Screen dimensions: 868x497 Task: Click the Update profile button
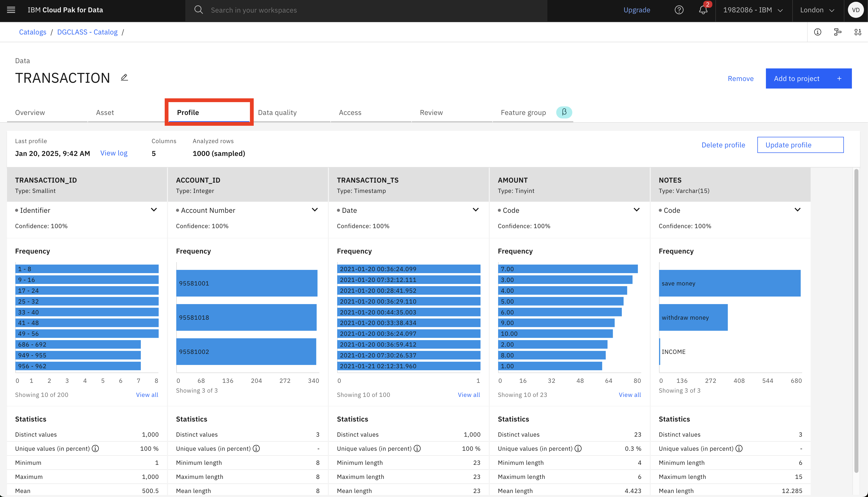tap(800, 145)
